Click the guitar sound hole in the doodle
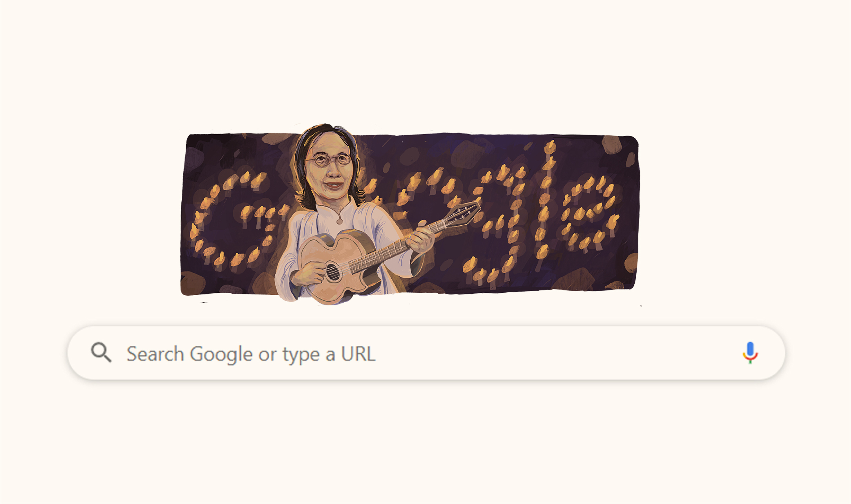The height and width of the screenshot is (504, 851). coord(333,272)
